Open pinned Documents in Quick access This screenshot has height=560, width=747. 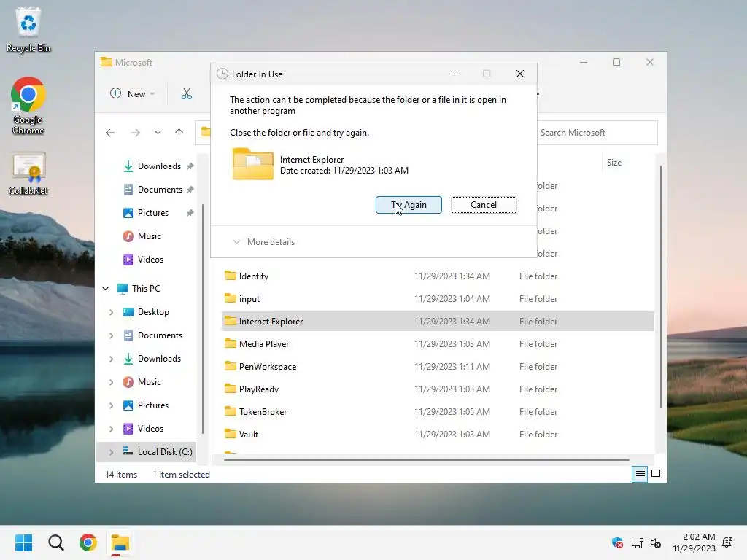160,190
